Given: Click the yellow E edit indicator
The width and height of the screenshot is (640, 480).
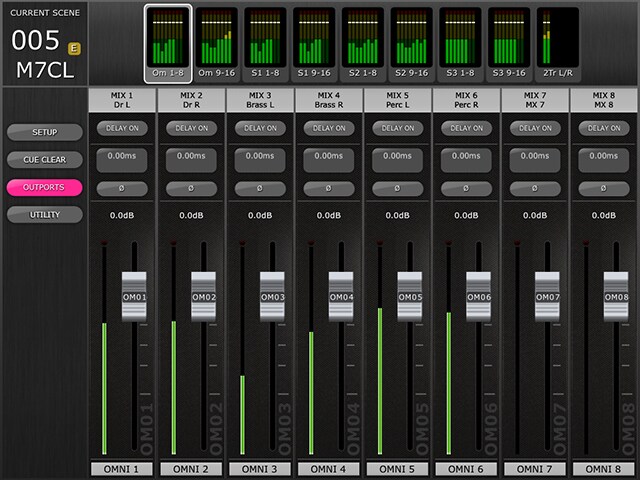Looking at the screenshot, I should pos(74,48).
